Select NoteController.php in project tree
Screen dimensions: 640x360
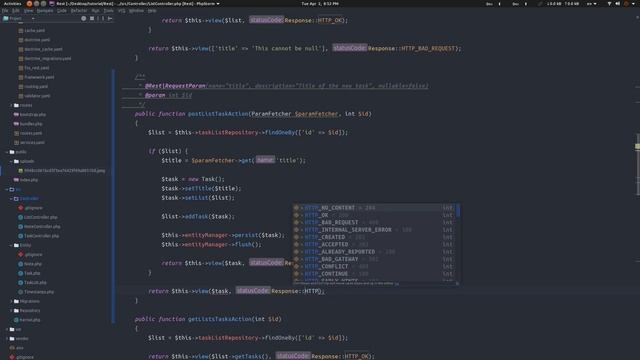[x=39, y=227]
